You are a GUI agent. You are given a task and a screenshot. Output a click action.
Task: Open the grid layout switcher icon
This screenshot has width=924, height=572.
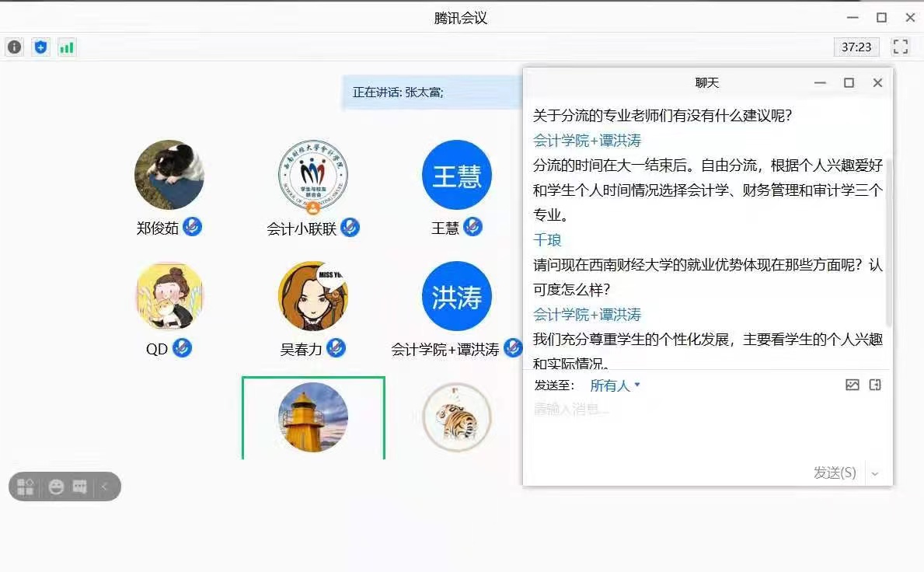pyautogui.click(x=26, y=487)
